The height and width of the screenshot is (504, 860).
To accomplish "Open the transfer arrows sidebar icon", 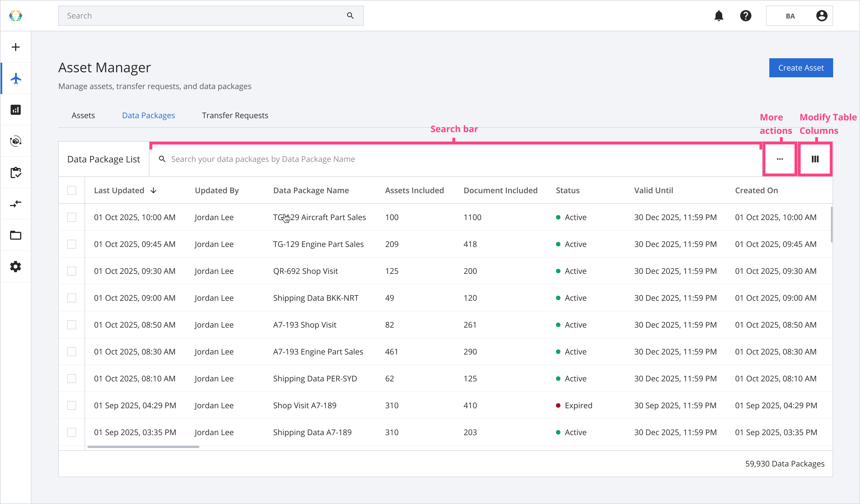I will (x=16, y=204).
